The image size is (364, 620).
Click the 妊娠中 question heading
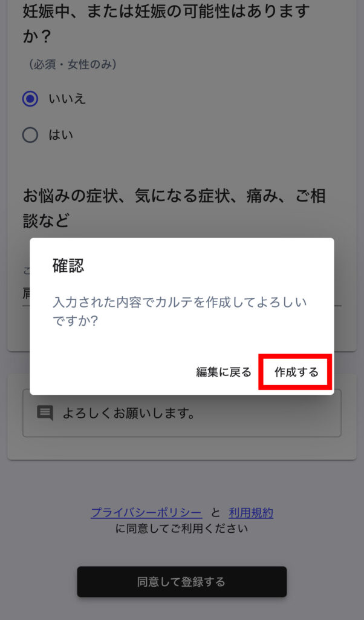[x=166, y=24]
